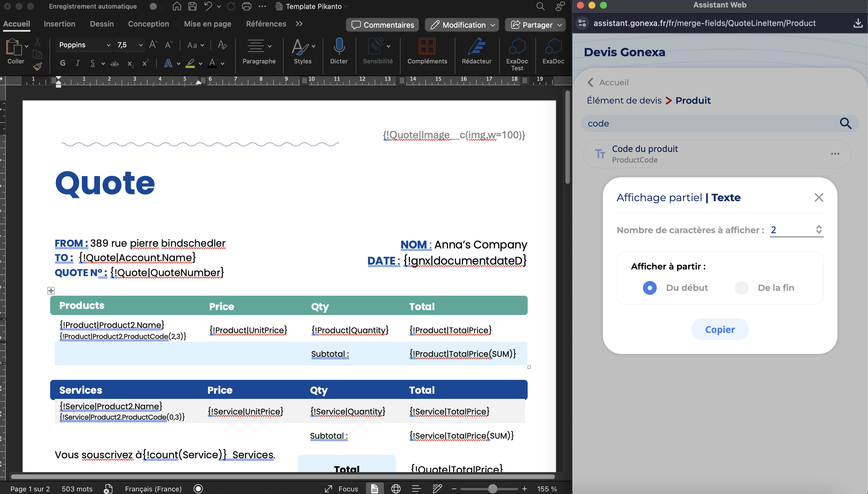Viewport: 868px width, 494px height.
Task: Apply the font color swatch
Action: point(212,63)
